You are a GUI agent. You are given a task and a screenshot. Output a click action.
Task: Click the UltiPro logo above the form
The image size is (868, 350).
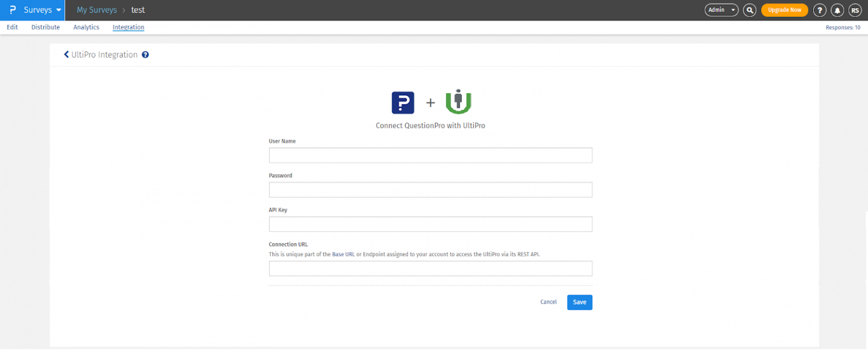pos(458,103)
